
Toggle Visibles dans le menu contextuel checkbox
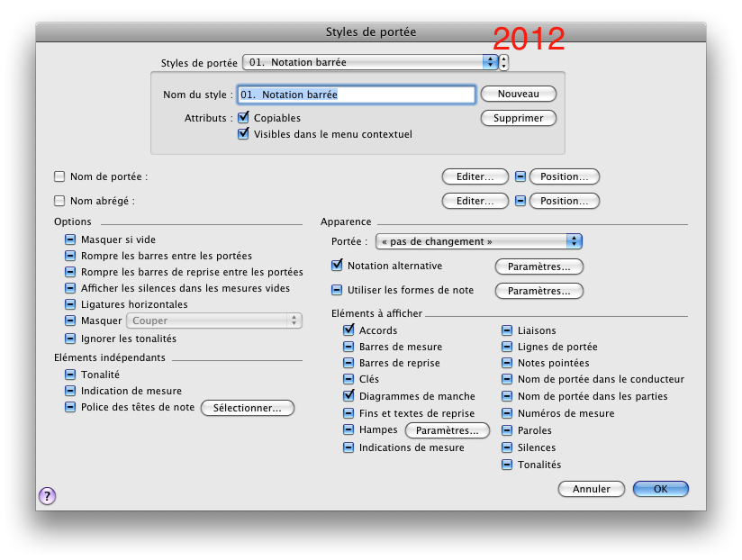click(243, 134)
